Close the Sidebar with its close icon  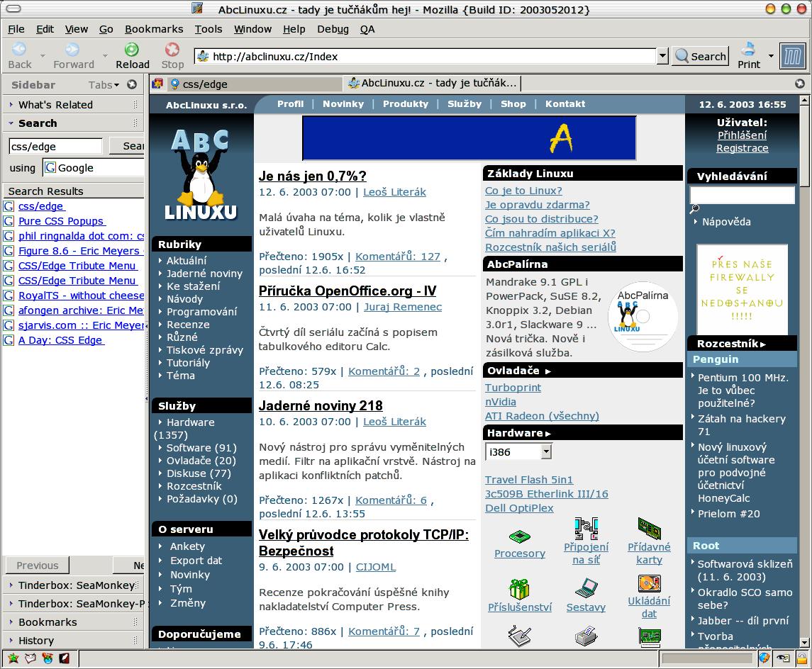[x=132, y=84]
